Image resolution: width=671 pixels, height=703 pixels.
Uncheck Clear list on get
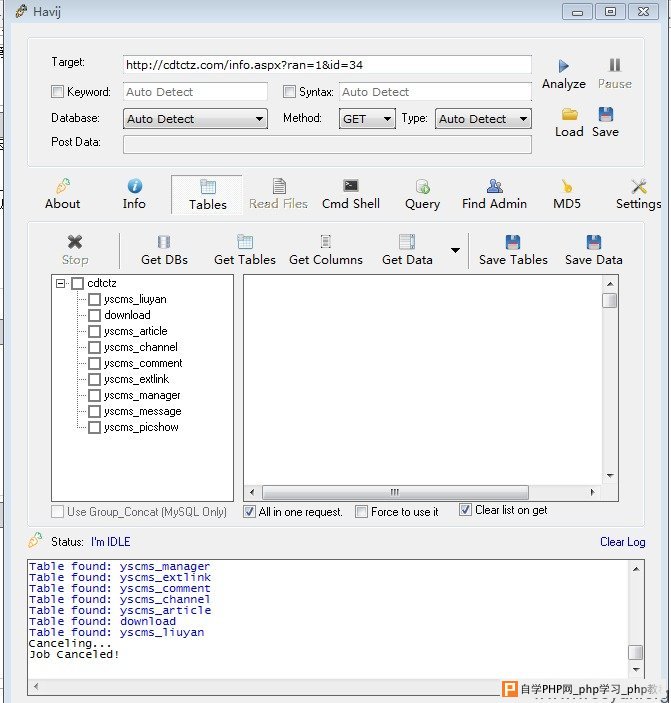465,510
